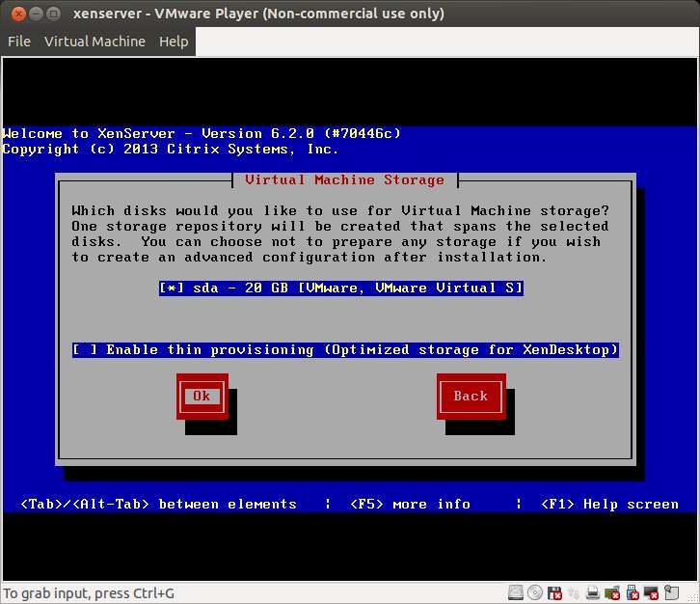This screenshot has width=700, height=604.
Task: Click the Ok button
Action: [x=202, y=397]
